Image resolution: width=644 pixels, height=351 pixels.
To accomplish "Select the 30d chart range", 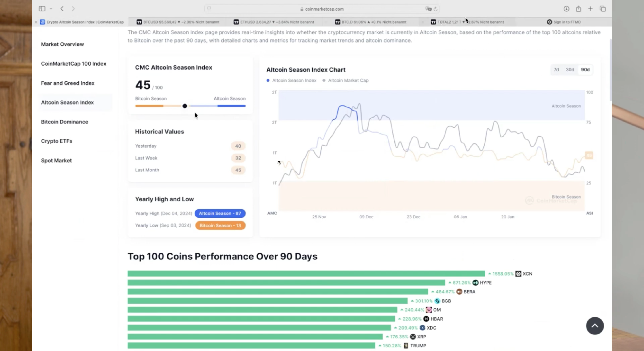I will coord(570,70).
